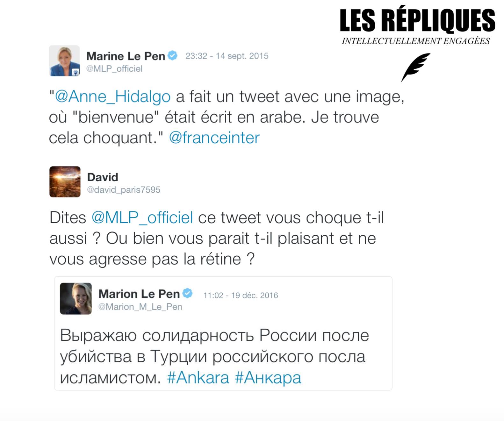The width and height of the screenshot is (504, 421).
Task: Click the black feather quill logo
Action: click(415, 67)
